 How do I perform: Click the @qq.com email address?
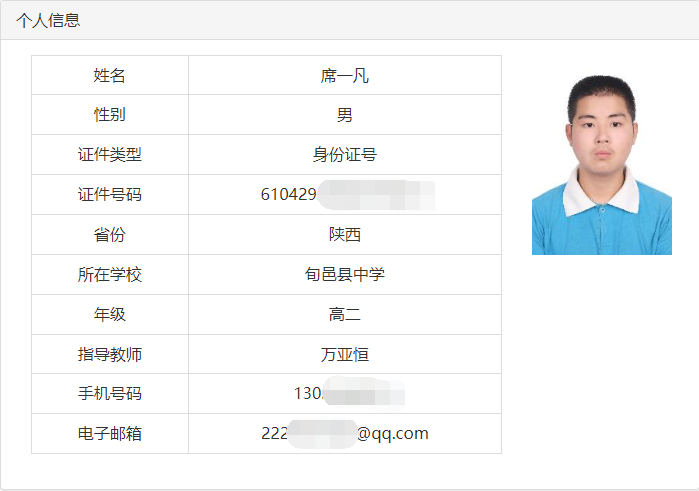coord(345,433)
